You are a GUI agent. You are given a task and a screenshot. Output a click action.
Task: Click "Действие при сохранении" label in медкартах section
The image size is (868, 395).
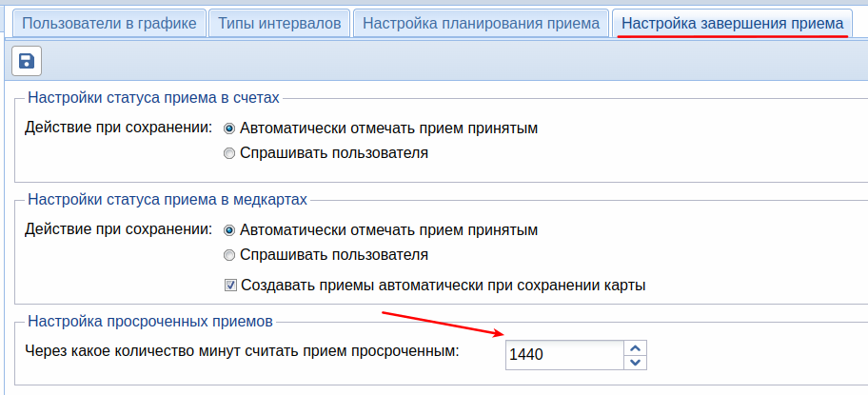click(x=118, y=229)
